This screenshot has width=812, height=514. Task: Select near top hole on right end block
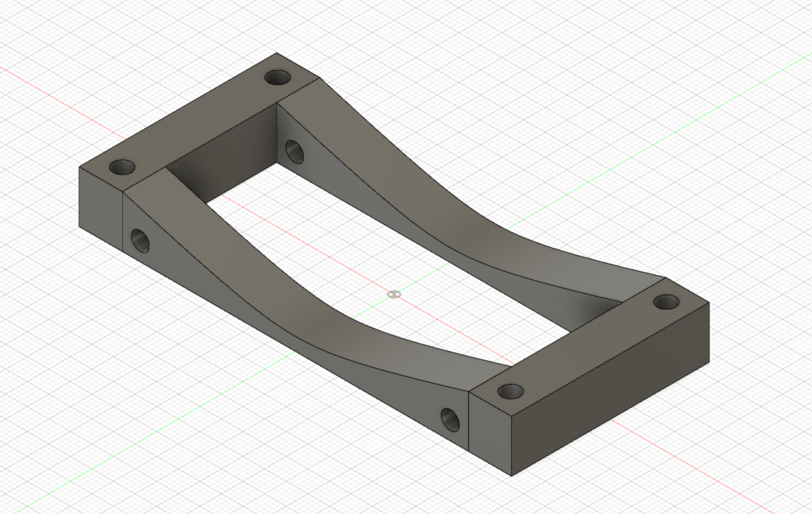click(510, 392)
